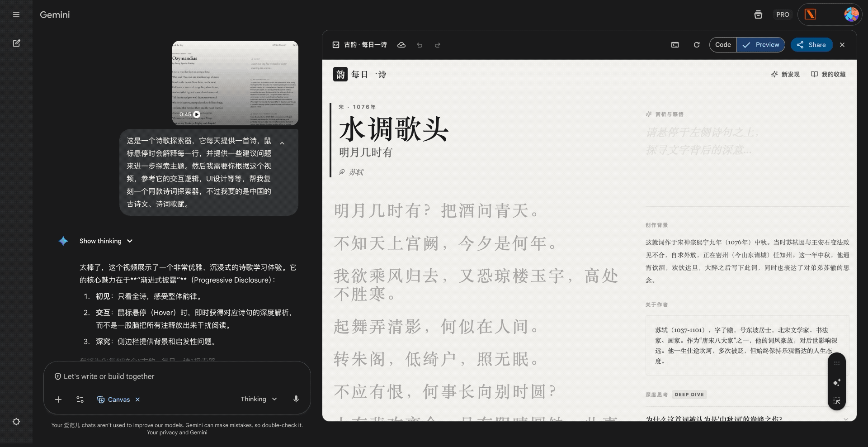868x447 pixels.
Task: Refresh the canvas preview
Action: coord(697,45)
